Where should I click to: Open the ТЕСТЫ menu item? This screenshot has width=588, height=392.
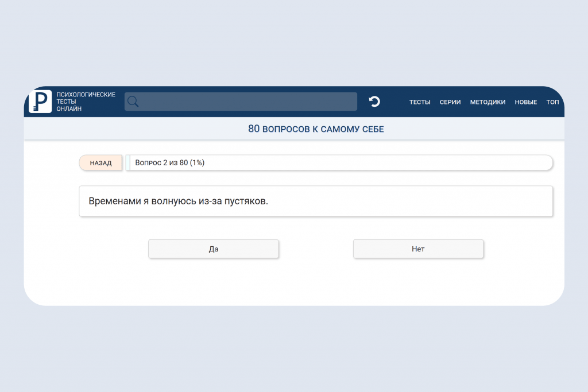click(x=420, y=102)
